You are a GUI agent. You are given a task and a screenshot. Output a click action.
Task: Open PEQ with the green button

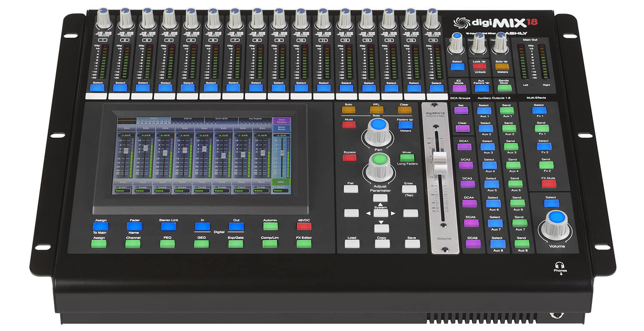pos(167,244)
